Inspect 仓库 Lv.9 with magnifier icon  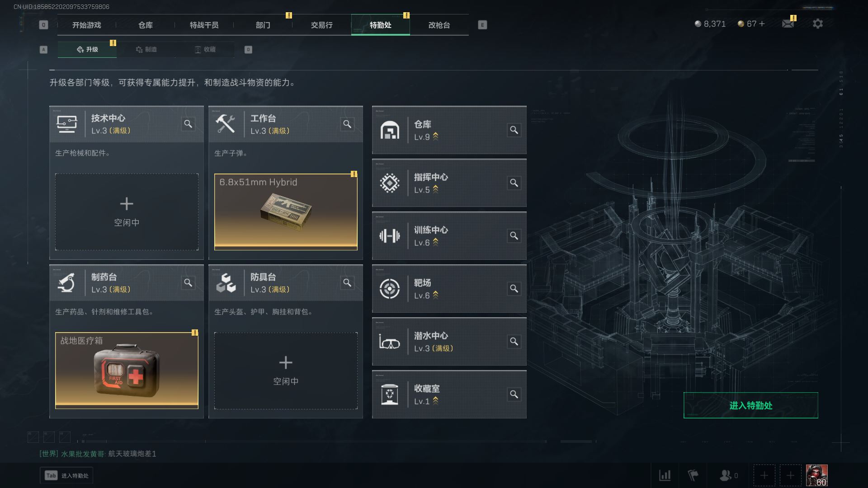coord(514,130)
